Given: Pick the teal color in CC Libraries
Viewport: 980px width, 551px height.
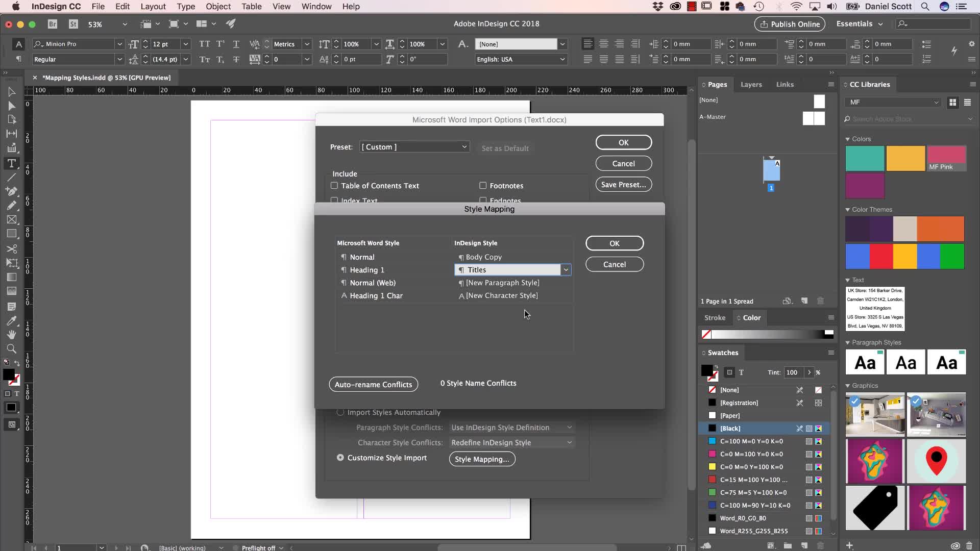Looking at the screenshot, I should (865, 158).
